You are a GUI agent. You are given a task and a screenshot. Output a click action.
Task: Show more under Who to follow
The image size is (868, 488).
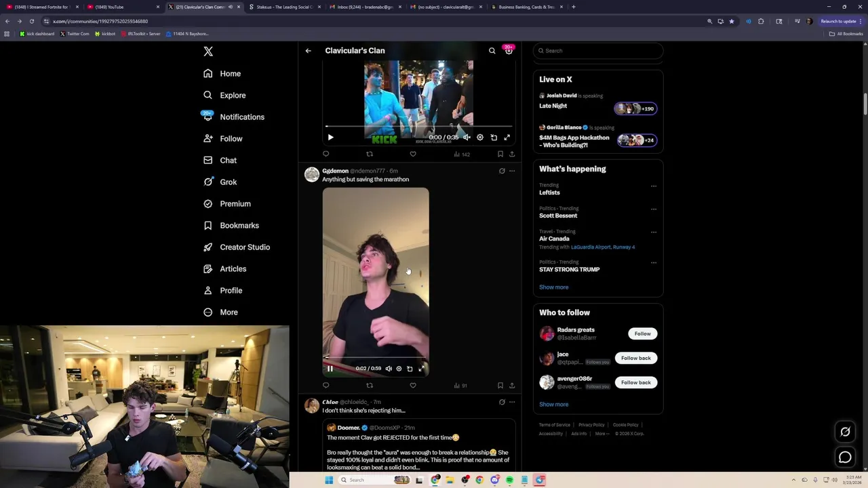554,405
